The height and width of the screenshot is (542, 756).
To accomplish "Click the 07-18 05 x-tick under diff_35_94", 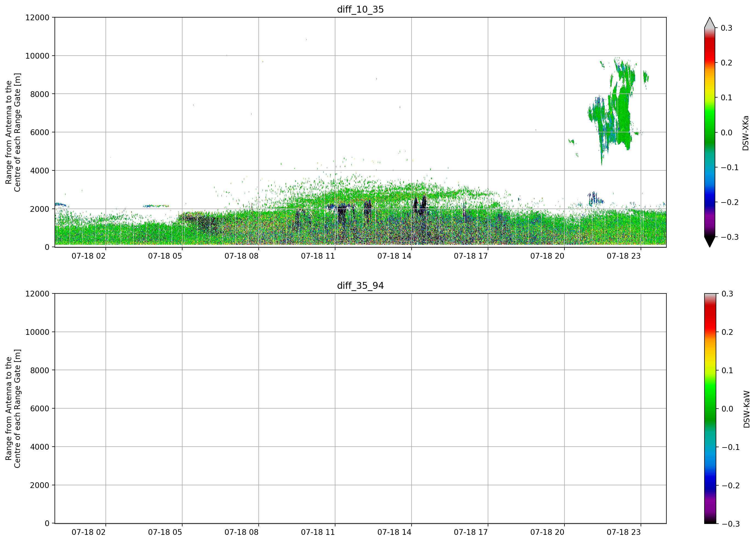I will click(x=165, y=532).
